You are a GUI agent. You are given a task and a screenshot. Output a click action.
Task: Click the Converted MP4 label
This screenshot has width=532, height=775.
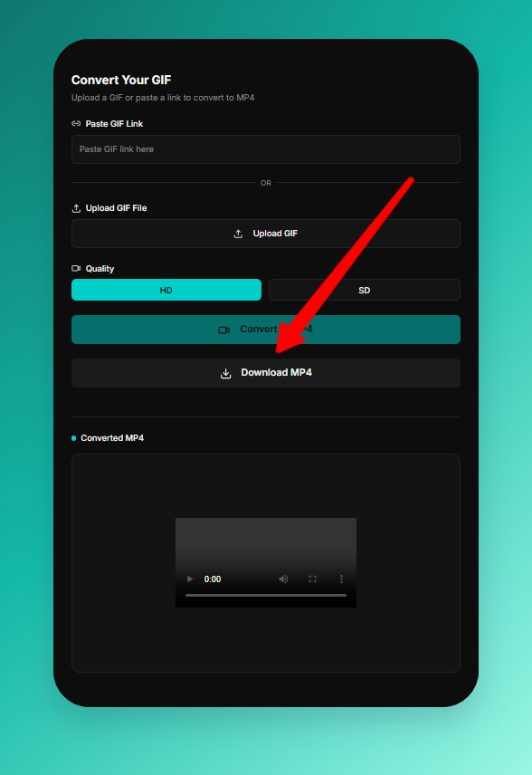pos(112,438)
